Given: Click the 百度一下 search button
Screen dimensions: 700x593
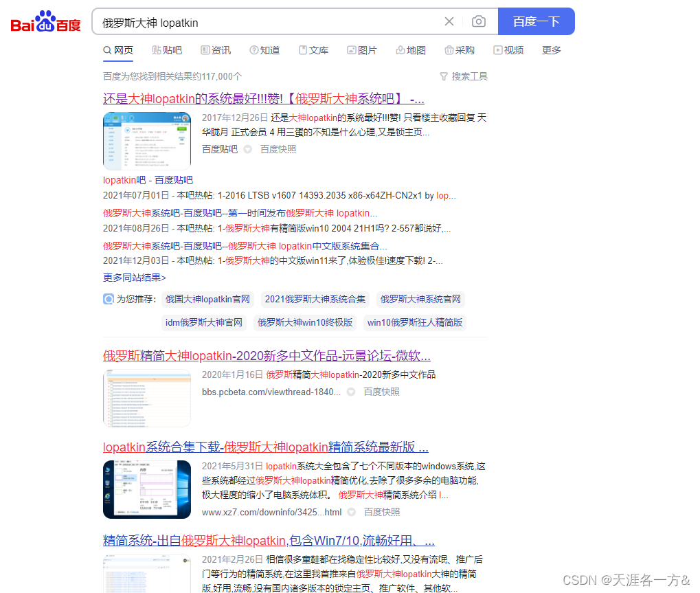Looking at the screenshot, I should pyautogui.click(x=536, y=21).
